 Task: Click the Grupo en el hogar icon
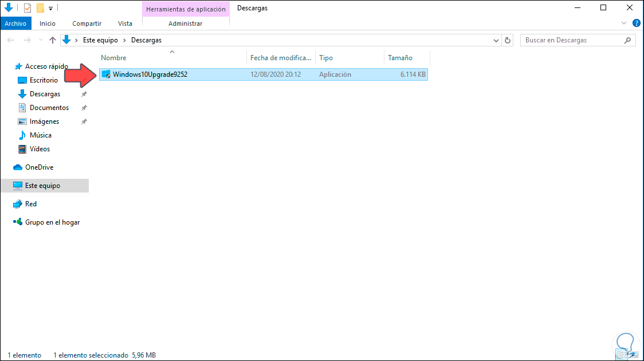coord(18,222)
